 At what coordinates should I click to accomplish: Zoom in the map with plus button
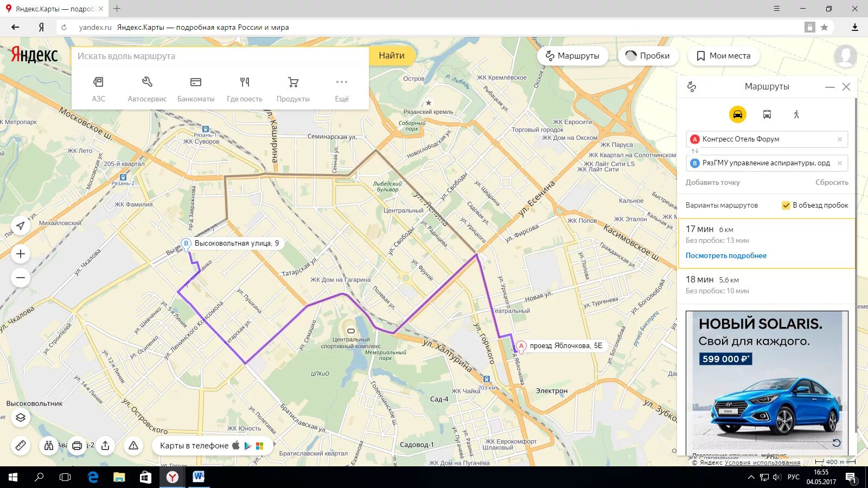pyautogui.click(x=21, y=254)
